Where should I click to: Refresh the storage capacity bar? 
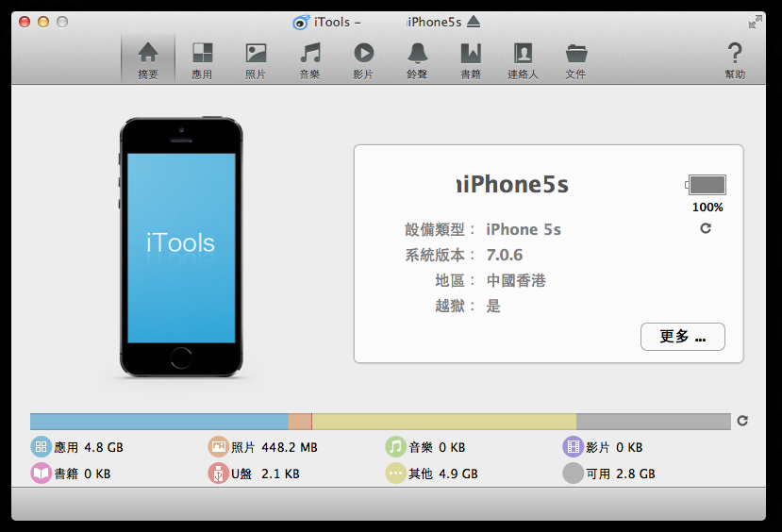pos(742,421)
